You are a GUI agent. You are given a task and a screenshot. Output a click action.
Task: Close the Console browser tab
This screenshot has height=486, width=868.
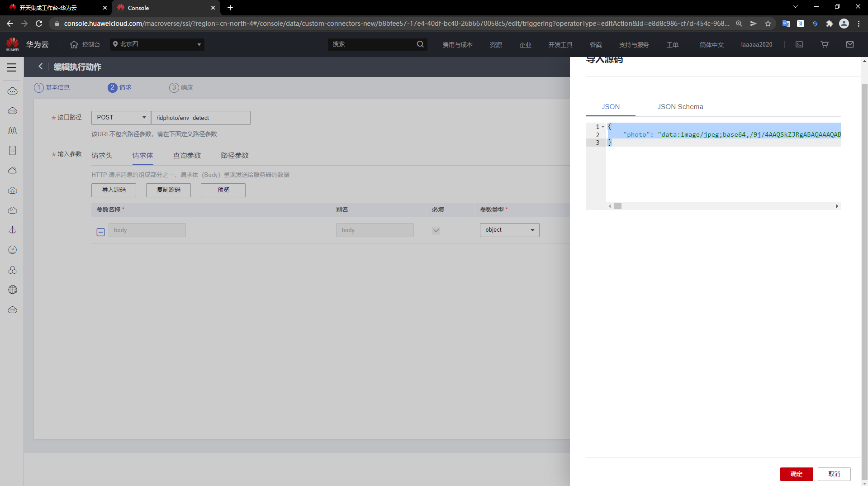(213, 8)
